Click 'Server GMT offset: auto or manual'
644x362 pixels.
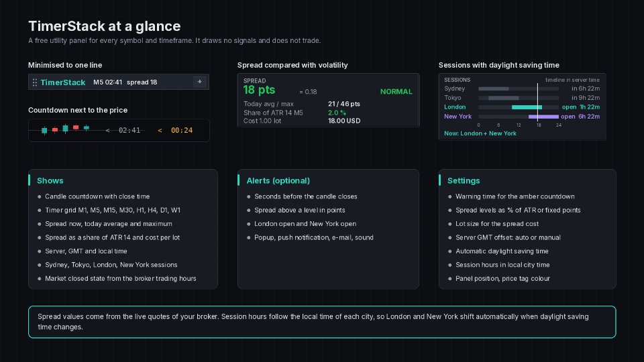pyautogui.click(x=508, y=237)
